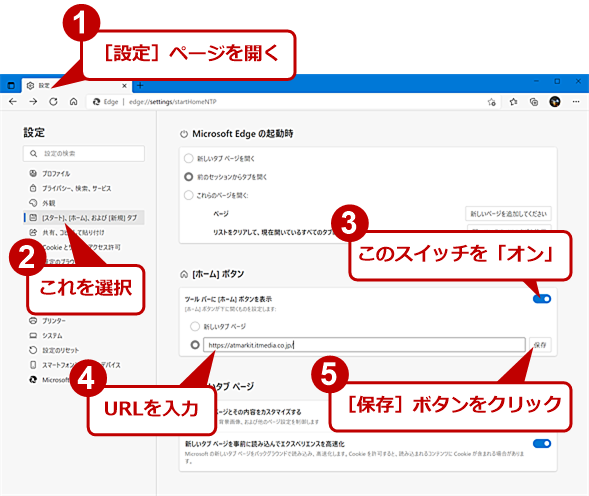589x496 pixels.
Task: Click the 外観 appearance icon in the sidebar
Action: coord(33,203)
